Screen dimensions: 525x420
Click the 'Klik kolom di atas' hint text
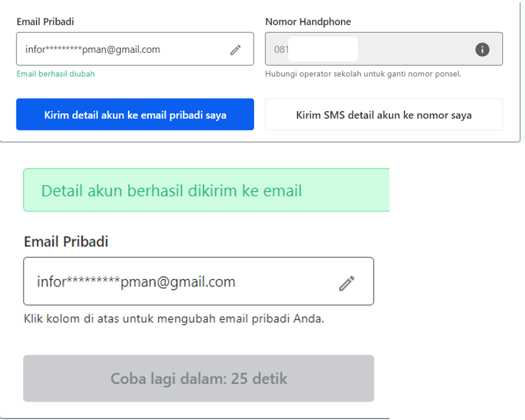tap(174, 319)
